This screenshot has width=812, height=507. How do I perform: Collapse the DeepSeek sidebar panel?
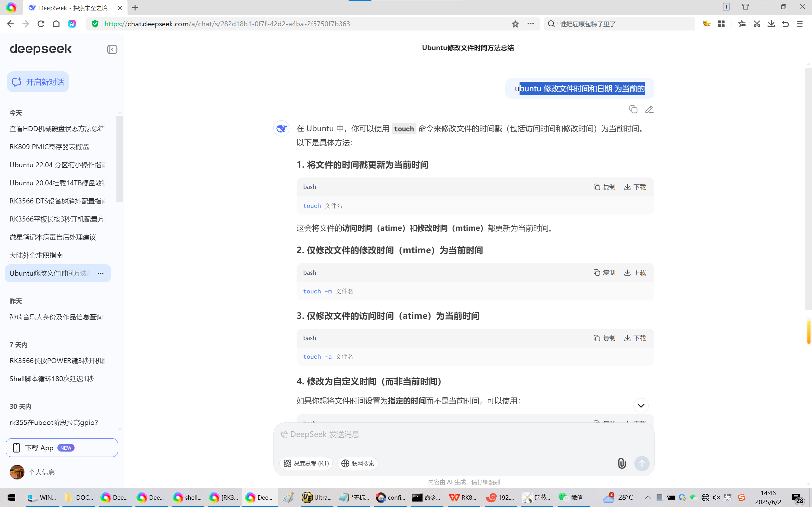pos(112,50)
